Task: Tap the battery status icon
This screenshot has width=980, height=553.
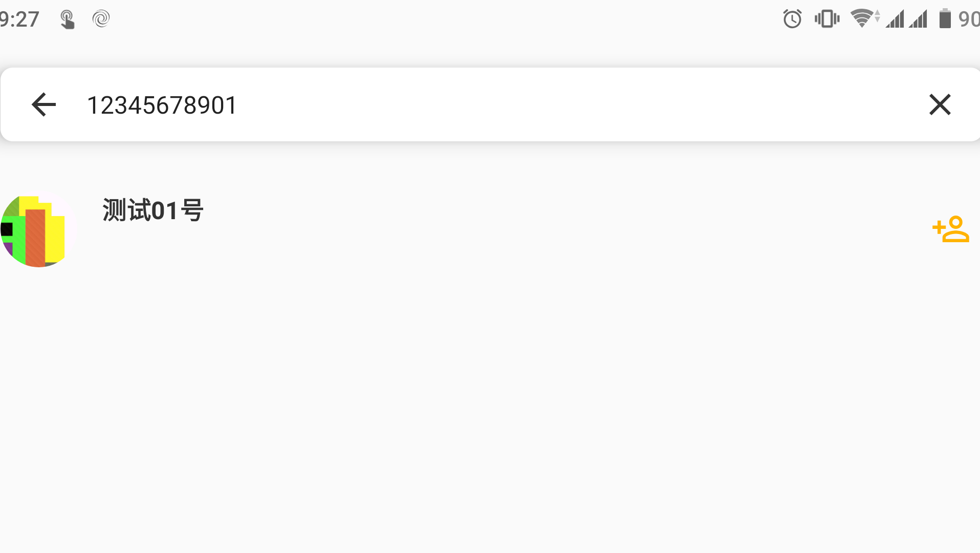Action: (x=945, y=19)
